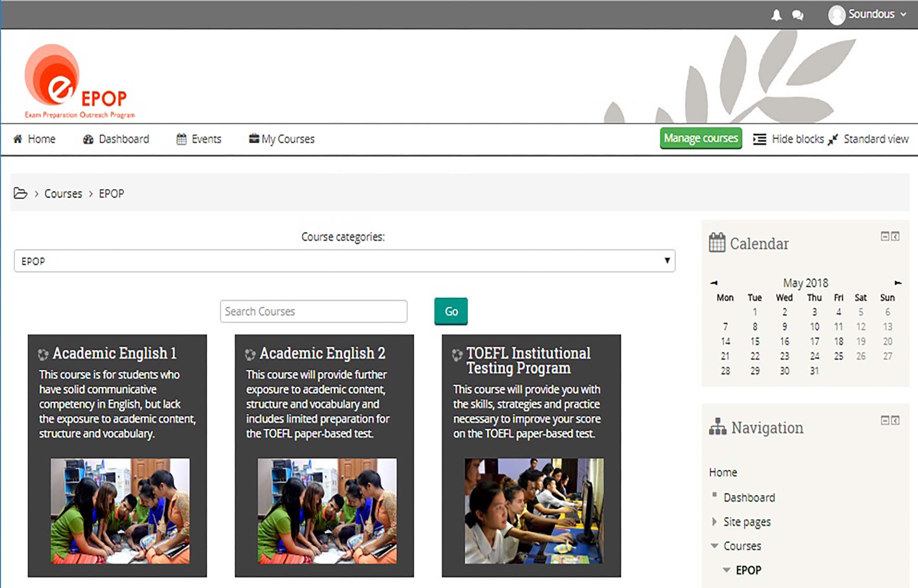Click icon beside Academic English 2
The width and height of the screenshot is (918, 588).
coord(250,354)
